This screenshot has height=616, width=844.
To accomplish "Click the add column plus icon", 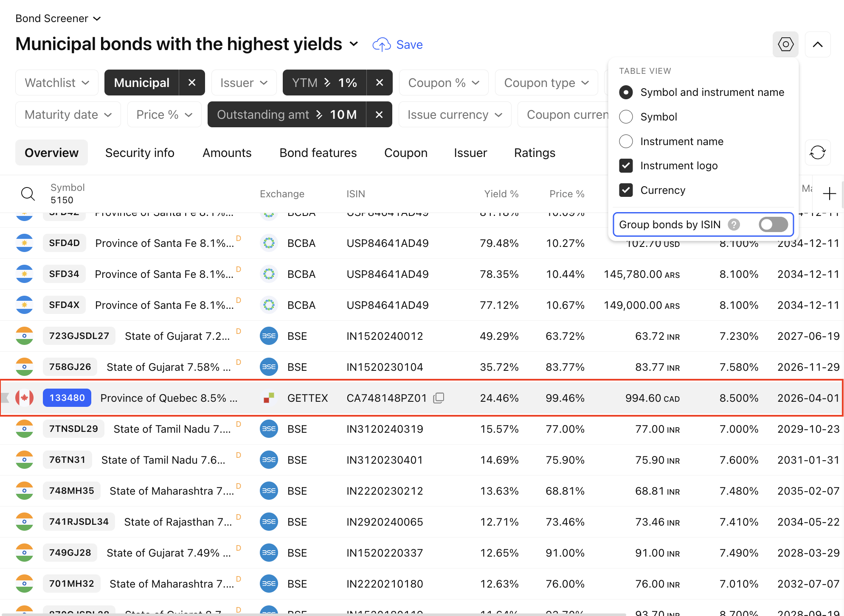I will tap(829, 194).
